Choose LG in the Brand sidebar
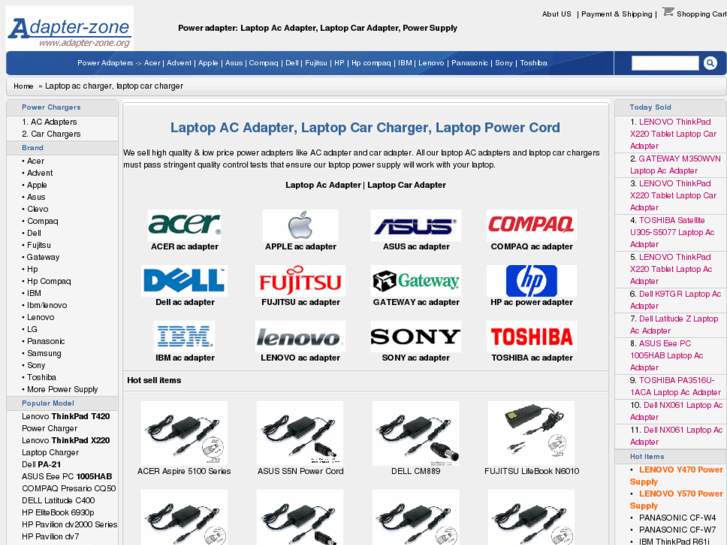727x545 pixels. pos(32,329)
